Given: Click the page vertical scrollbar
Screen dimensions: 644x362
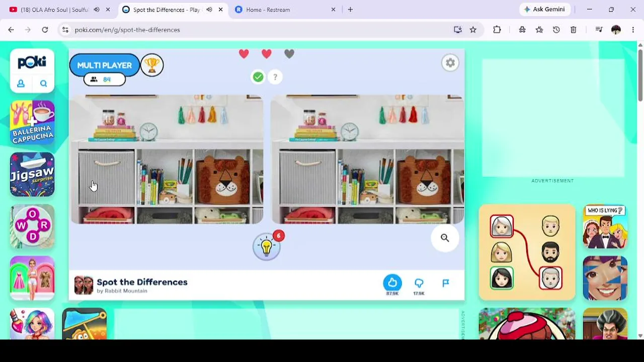Looking at the screenshot, I should click(x=640, y=75).
